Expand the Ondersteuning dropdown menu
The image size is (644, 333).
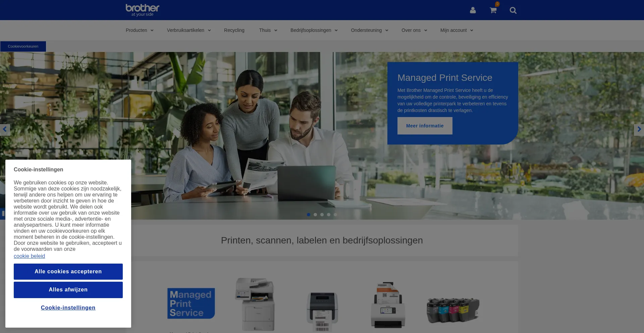click(369, 30)
